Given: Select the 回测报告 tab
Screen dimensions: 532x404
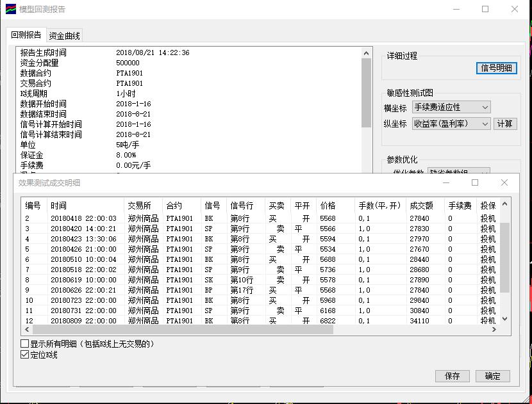Looking at the screenshot, I should pos(26,35).
